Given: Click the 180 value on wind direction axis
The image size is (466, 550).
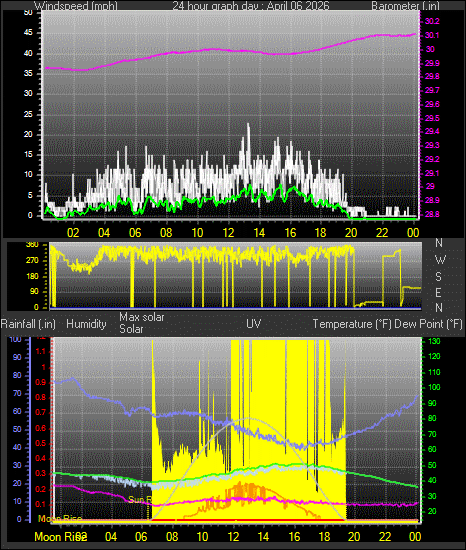Looking at the screenshot, I should pyautogui.click(x=32, y=276).
